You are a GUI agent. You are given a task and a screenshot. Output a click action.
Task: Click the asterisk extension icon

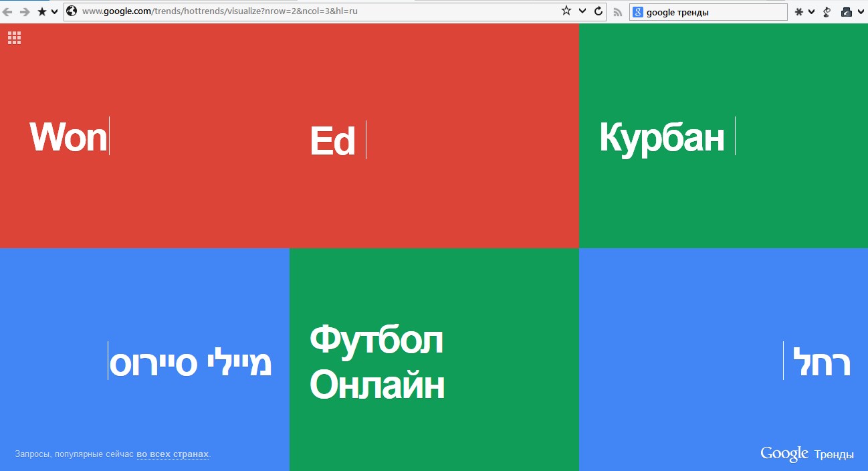pyautogui.click(x=798, y=11)
